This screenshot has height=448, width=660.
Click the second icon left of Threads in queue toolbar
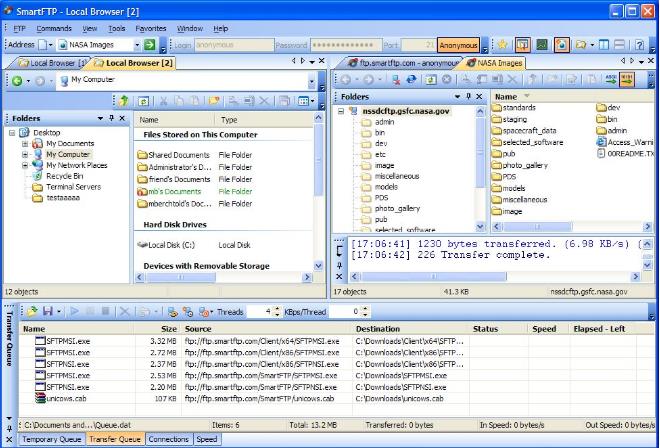(188, 312)
